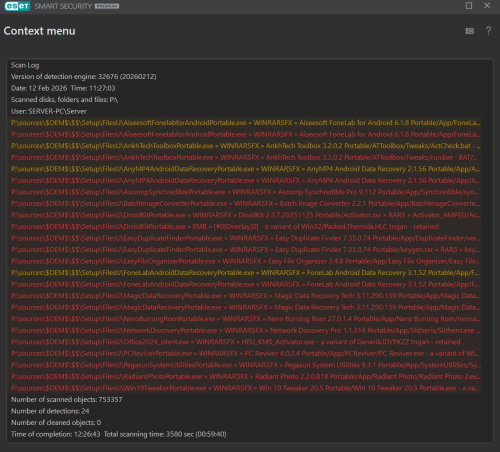Image resolution: width=500 pixels, height=452 pixels.
Task: Select the EasyFileOrganizerPortable.exe log entry
Action: point(246,261)
